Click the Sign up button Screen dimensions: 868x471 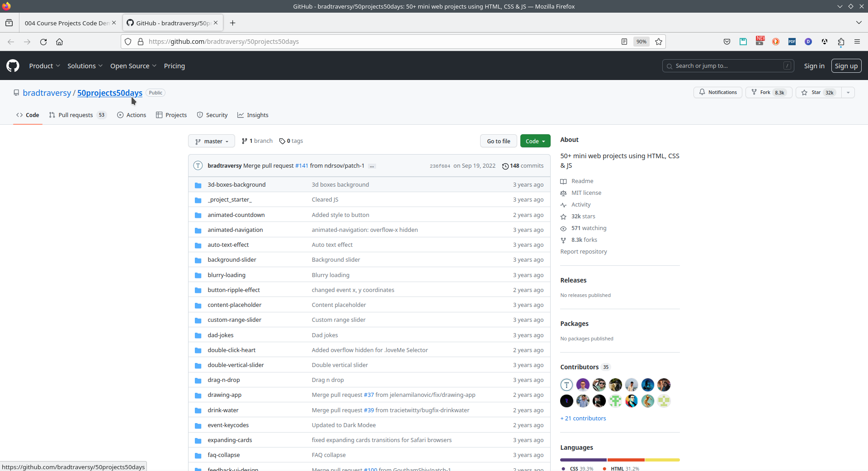click(x=846, y=66)
